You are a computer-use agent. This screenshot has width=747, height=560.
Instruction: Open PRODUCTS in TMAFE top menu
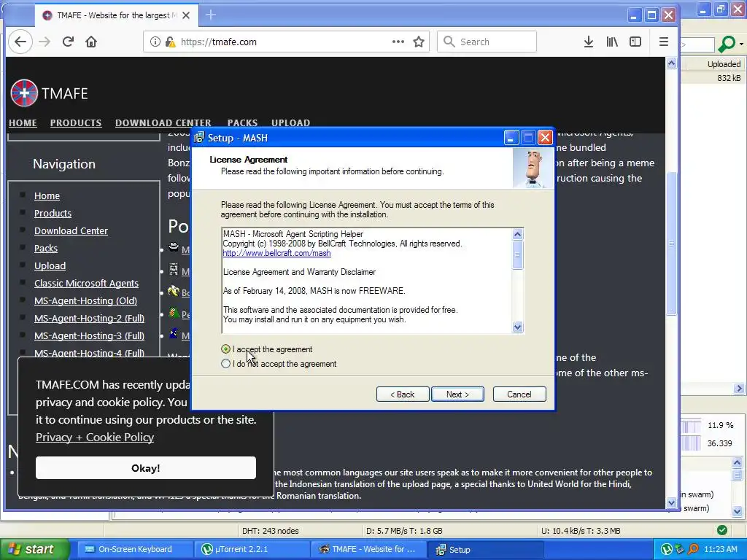tap(76, 122)
